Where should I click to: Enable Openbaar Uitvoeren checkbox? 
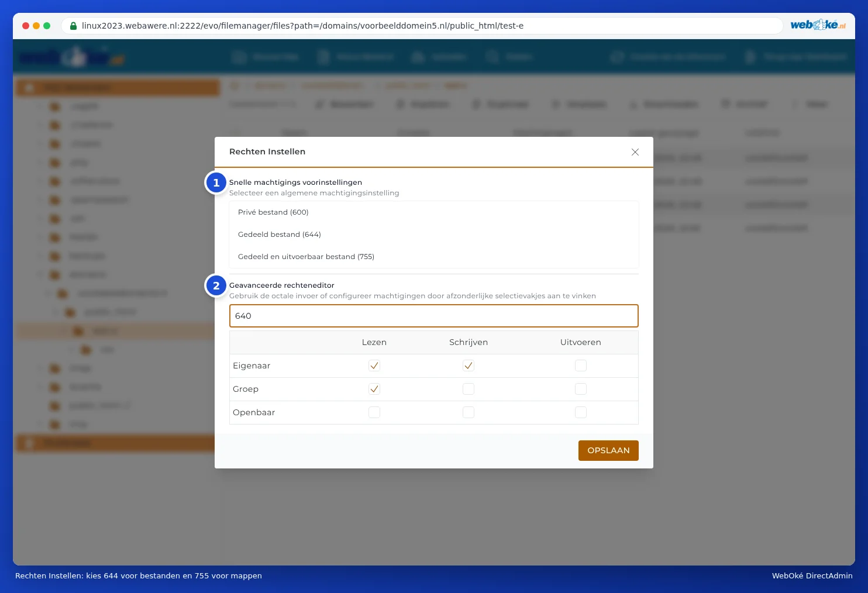pos(581,412)
